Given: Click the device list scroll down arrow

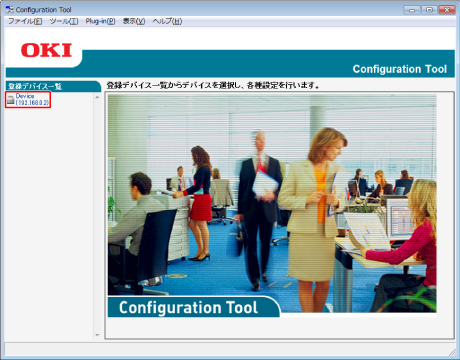Looking at the screenshot, I should pos(97,335).
